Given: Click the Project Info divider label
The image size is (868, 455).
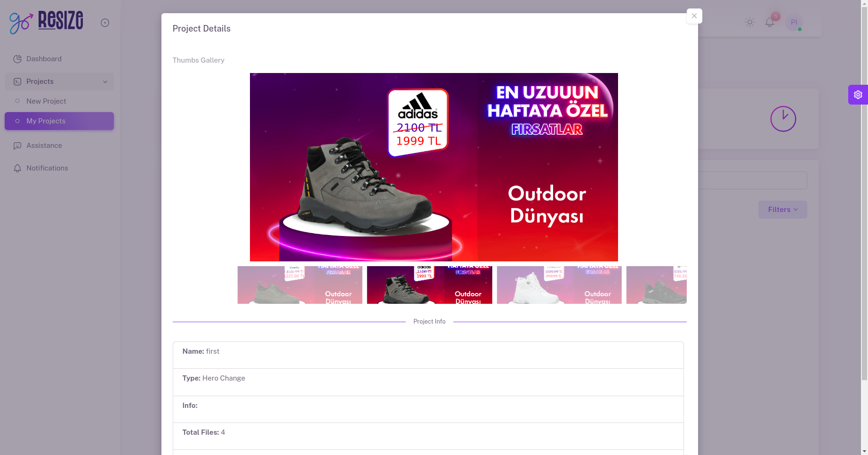Looking at the screenshot, I should [429, 322].
